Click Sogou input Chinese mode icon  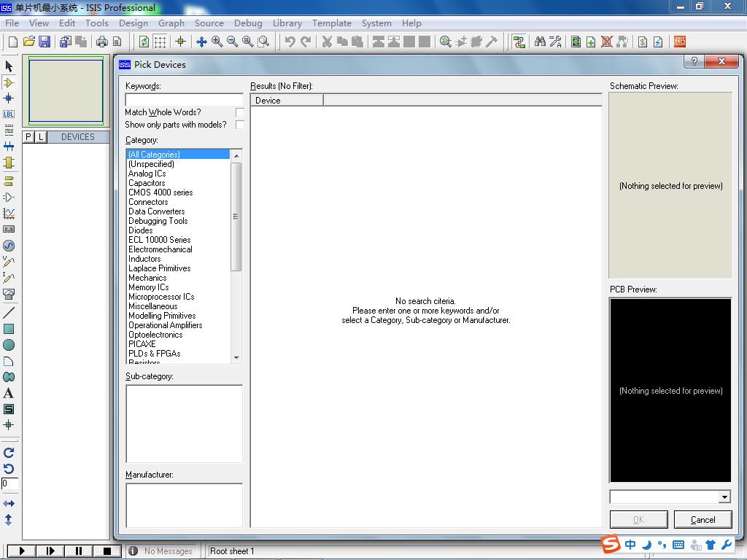[x=630, y=544]
